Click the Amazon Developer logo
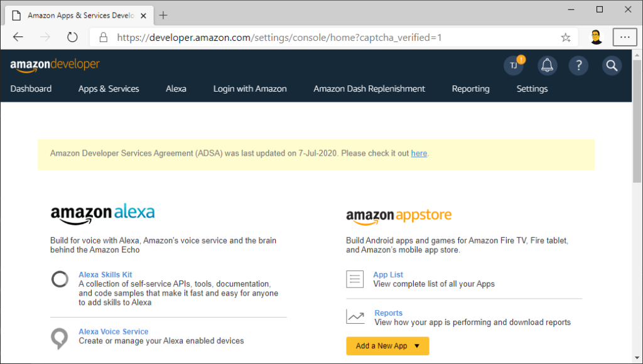The height and width of the screenshot is (364, 643). 55,65
